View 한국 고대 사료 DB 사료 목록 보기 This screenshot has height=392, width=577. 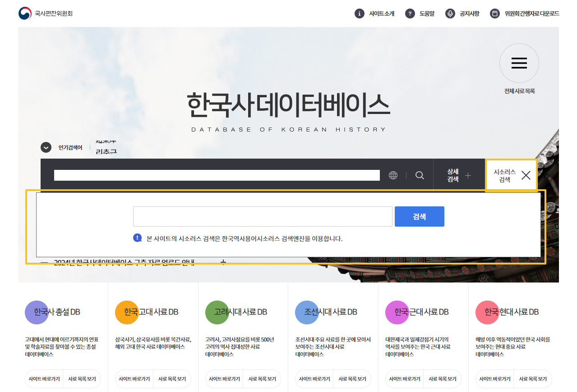pyautogui.click(x=172, y=379)
